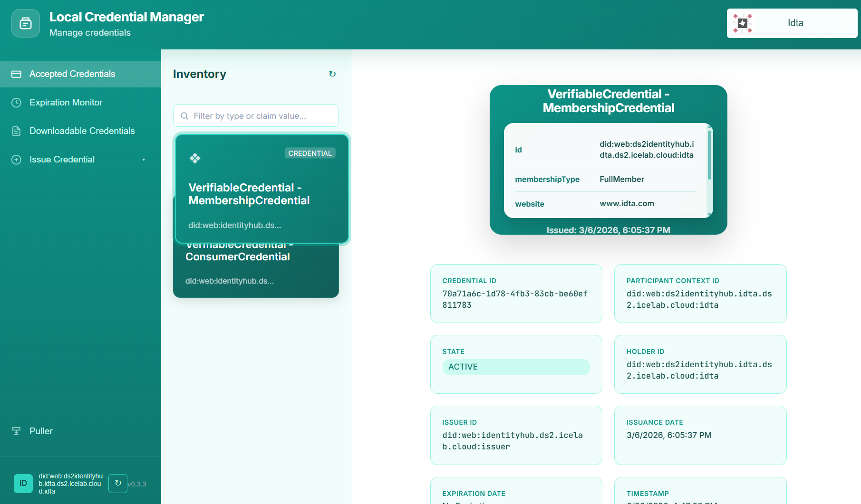
Task: Click the Idta participant avatar icon
Action: pos(743,23)
